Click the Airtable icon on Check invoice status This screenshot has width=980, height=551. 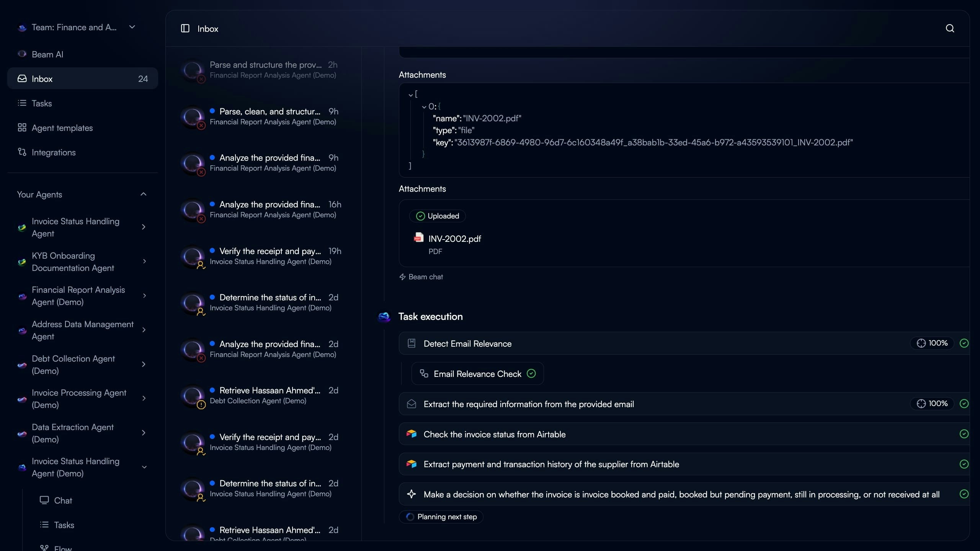click(x=412, y=434)
